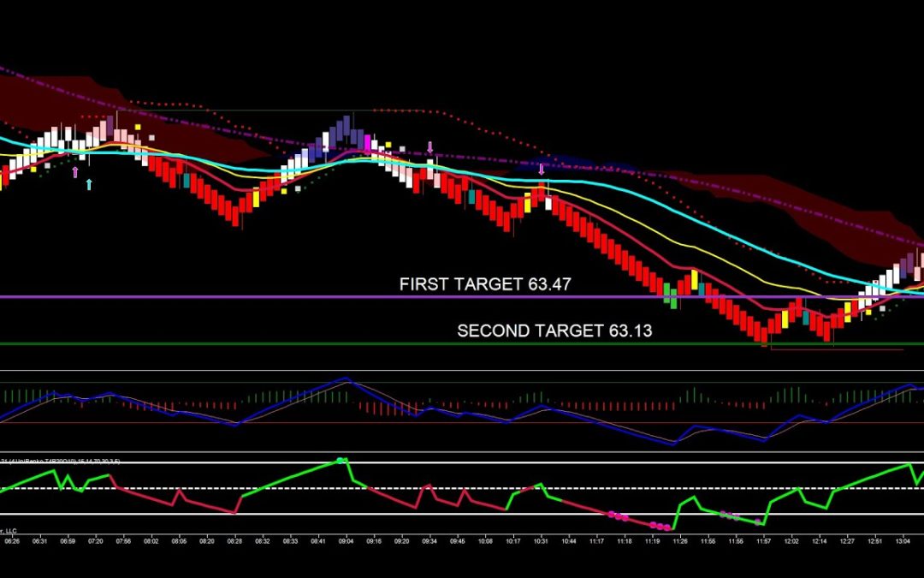Select the pink down arrow near 10:31
The height and width of the screenshot is (578, 924).
pos(542,169)
